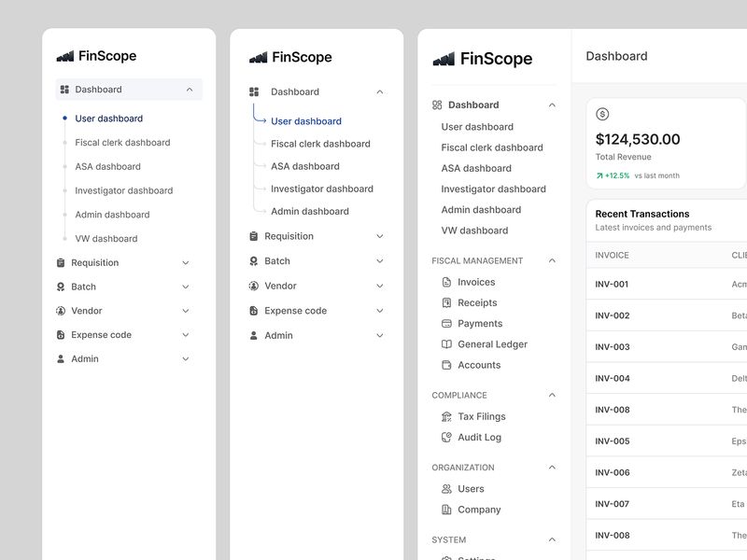The width and height of the screenshot is (747, 560).
Task: Open VW dashboard in left sidebar
Action: coord(106,239)
